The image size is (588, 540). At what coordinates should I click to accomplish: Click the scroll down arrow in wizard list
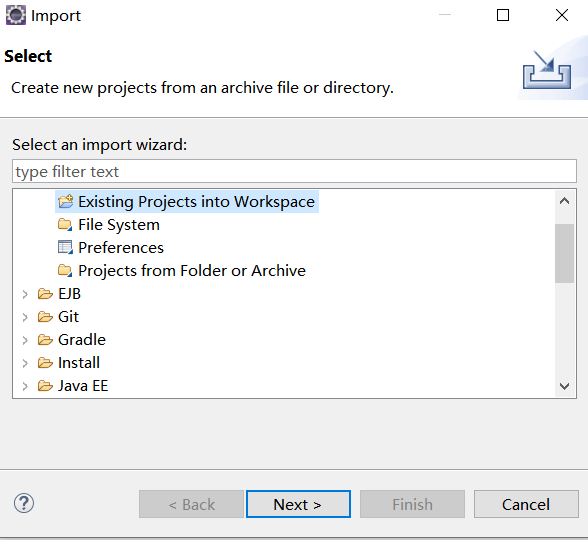pos(564,386)
